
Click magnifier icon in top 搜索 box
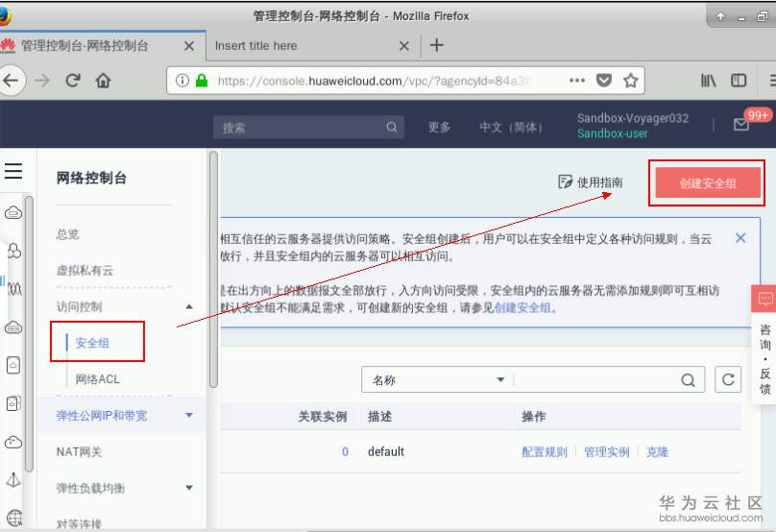(x=392, y=127)
